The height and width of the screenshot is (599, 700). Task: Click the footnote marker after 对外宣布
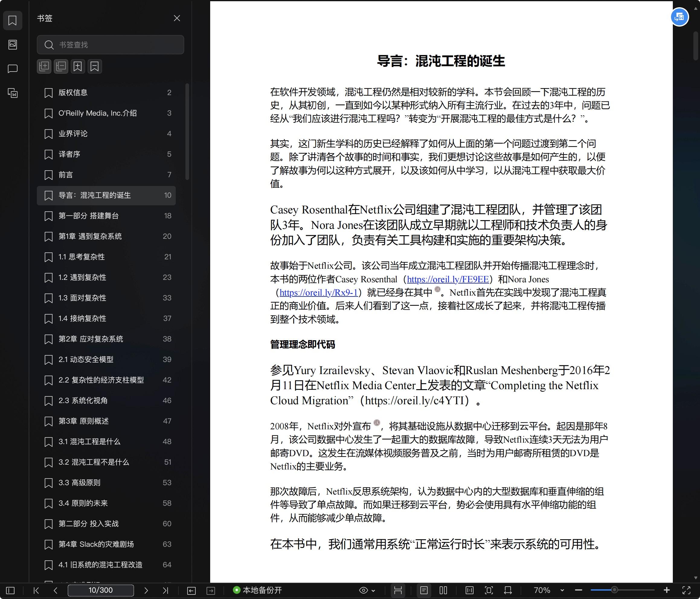[x=377, y=423]
